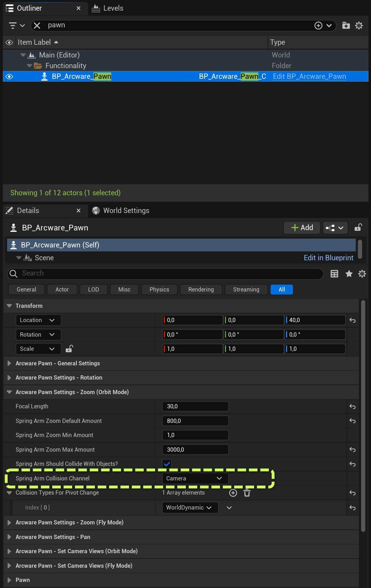
Task: Reset Focal Length to default value
Action: coord(353,407)
